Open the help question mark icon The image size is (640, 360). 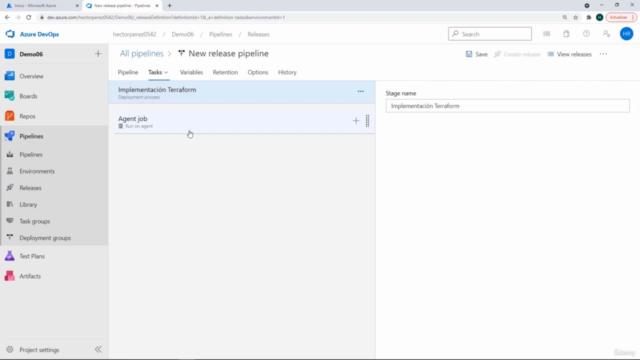586,34
